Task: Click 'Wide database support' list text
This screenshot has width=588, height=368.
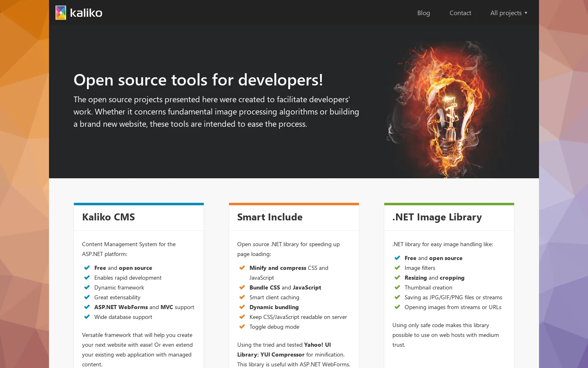Action: (x=123, y=317)
